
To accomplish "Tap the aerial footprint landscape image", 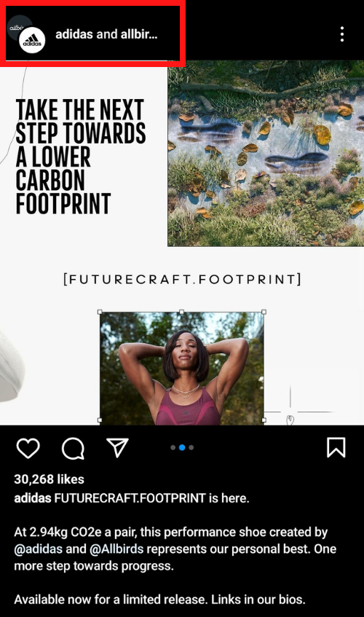I will tap(266, 154).
